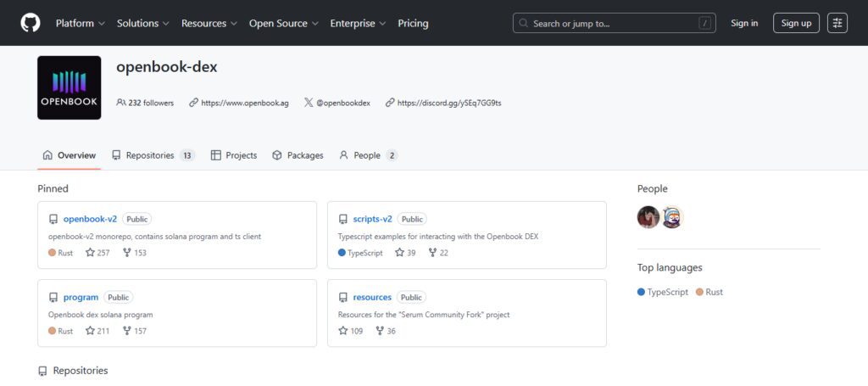868x386 pixels.
Task: Click the fork icon on scripts-v2 card
Action: click(433, 253)
